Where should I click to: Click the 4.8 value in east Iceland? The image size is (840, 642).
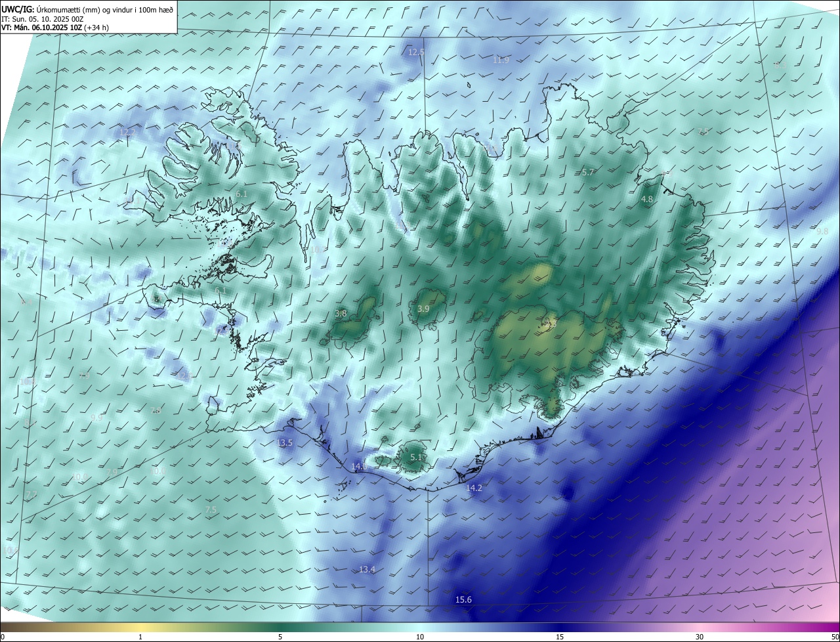pyautogui.click(x=647, y=199)
